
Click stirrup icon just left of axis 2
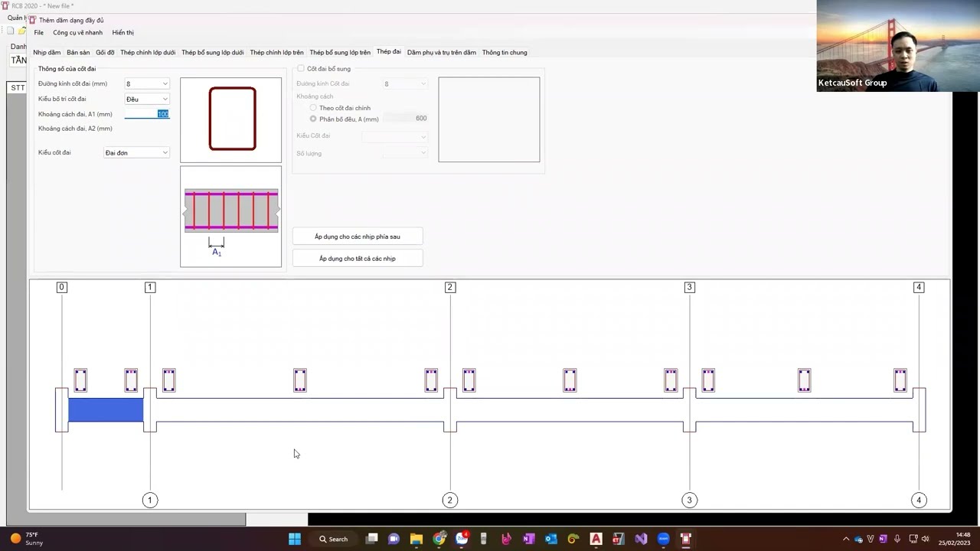431,380
